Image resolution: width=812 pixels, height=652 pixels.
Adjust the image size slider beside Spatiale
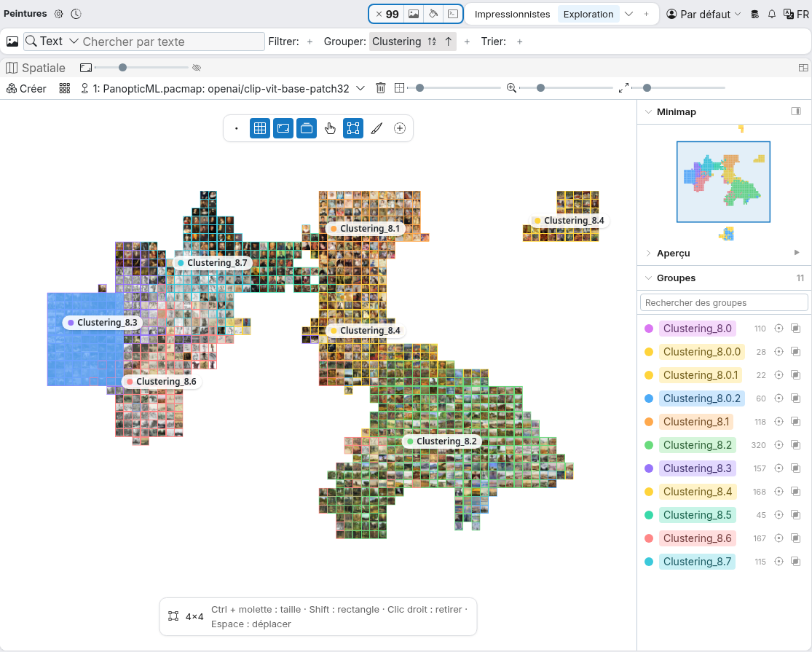tap(141, 67)
